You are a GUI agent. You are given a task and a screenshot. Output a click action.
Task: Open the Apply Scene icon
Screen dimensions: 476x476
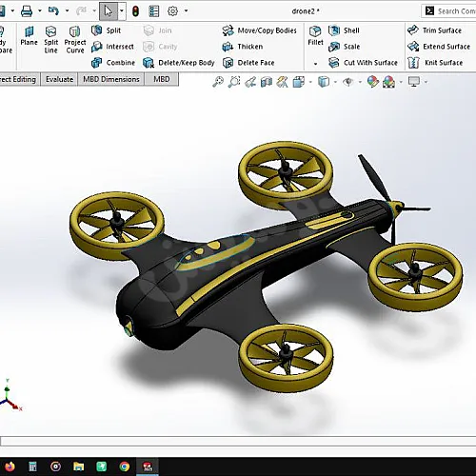[388, 82]
